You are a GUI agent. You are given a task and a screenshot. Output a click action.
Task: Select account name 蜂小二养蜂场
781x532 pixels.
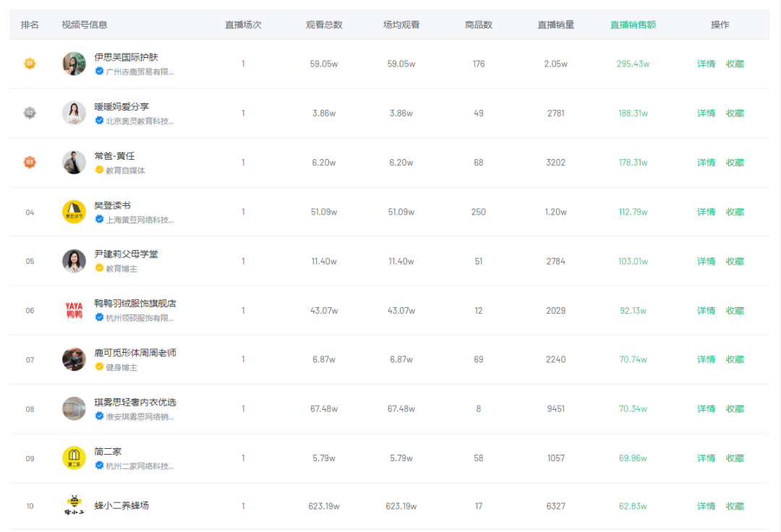[x=121, y=505]
